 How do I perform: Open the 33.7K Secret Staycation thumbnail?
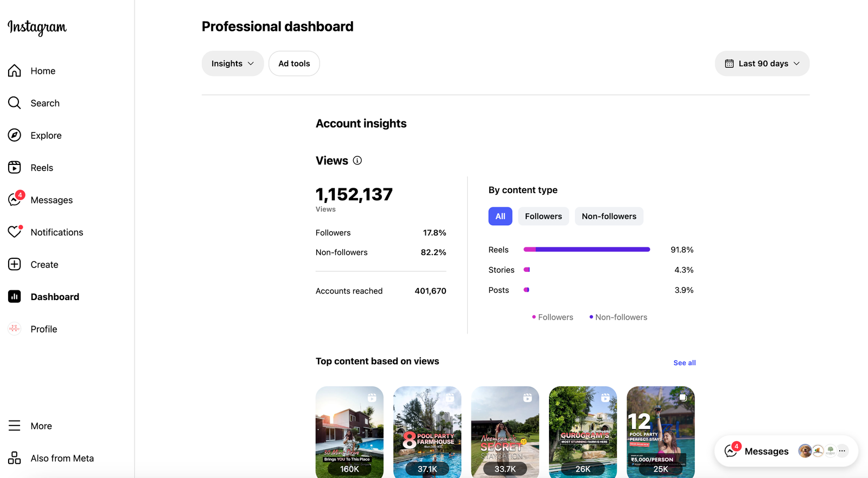point(505,432)
